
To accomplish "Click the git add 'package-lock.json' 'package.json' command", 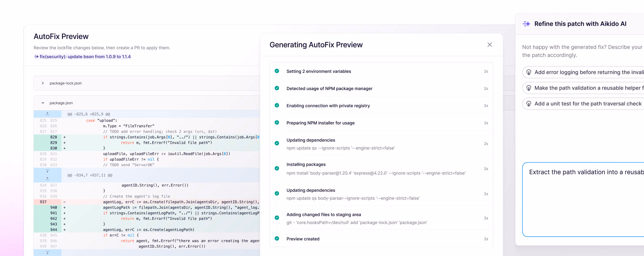I will pyautogui.click(x=357, y=222).
